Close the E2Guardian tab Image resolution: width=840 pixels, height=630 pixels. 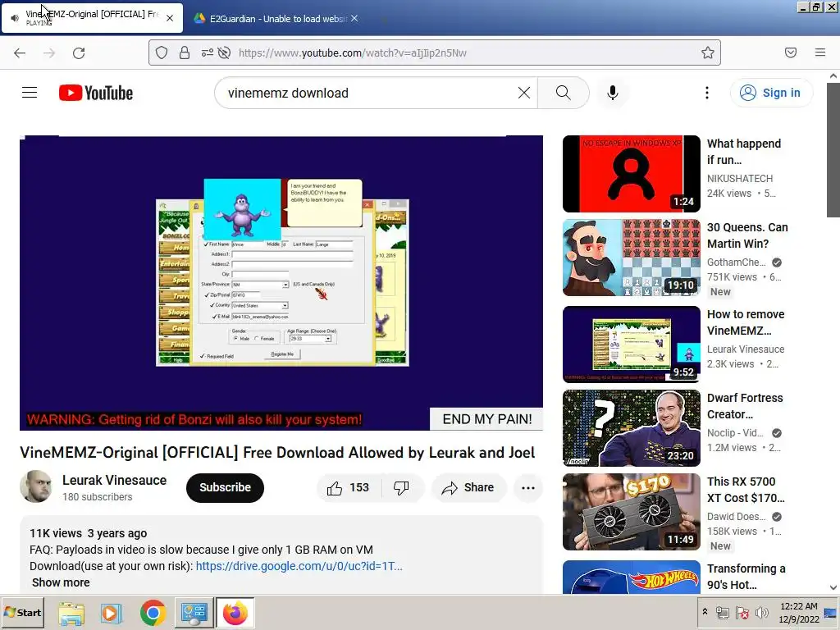354,18
